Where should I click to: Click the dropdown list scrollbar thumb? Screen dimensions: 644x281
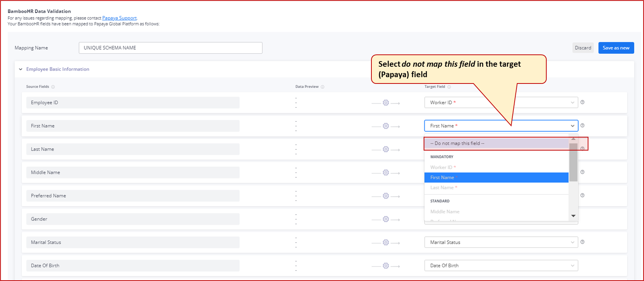coord(574,162)
